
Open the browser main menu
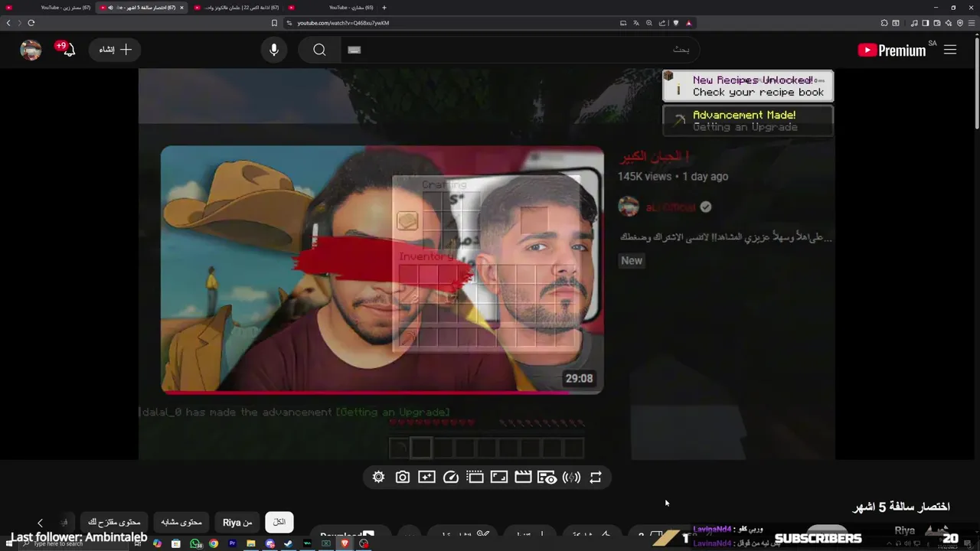[972, 23]
